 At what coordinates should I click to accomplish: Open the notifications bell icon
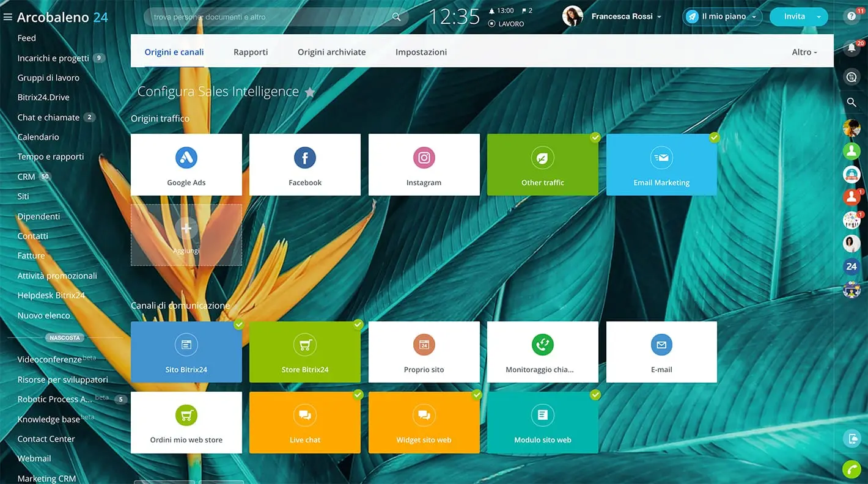851,48
